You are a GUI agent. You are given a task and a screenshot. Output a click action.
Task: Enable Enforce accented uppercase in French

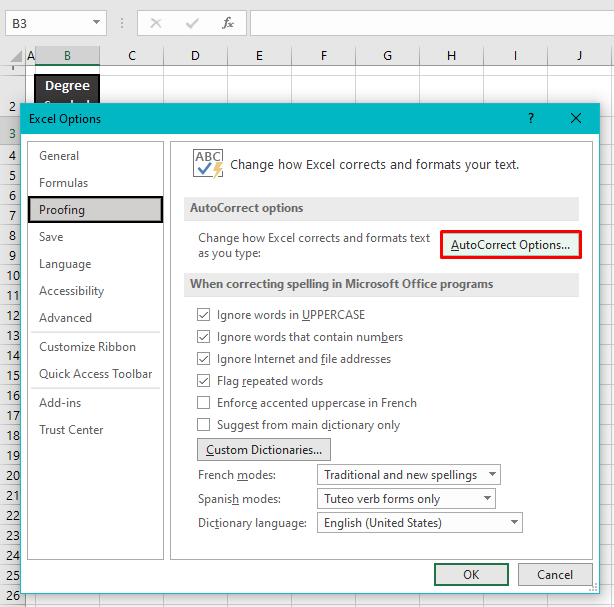[203, 402]
